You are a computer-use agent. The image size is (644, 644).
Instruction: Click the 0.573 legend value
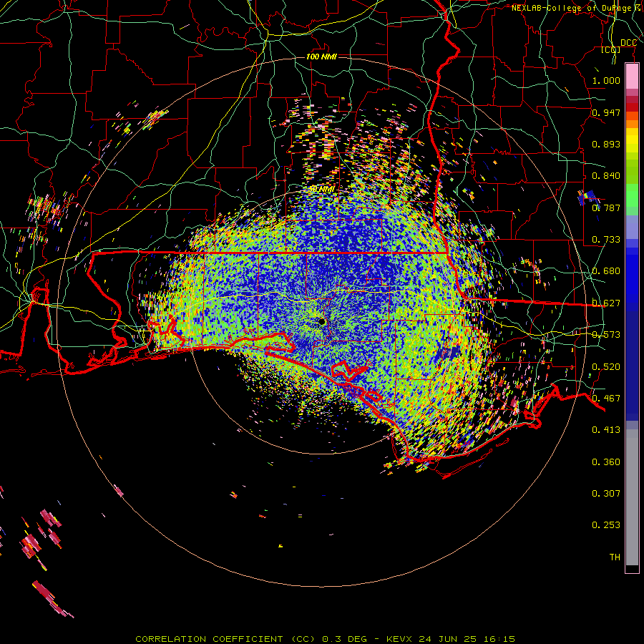tap(606, 335)
